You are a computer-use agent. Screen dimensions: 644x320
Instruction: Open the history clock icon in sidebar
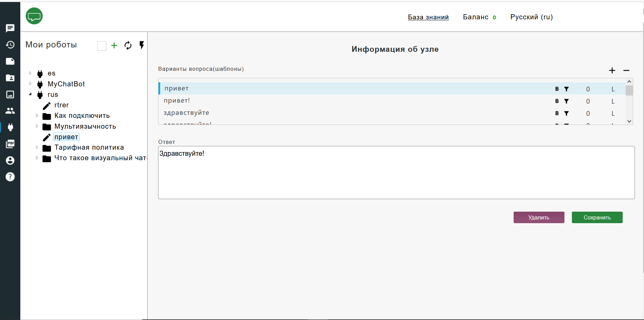(x=10, y=45)
